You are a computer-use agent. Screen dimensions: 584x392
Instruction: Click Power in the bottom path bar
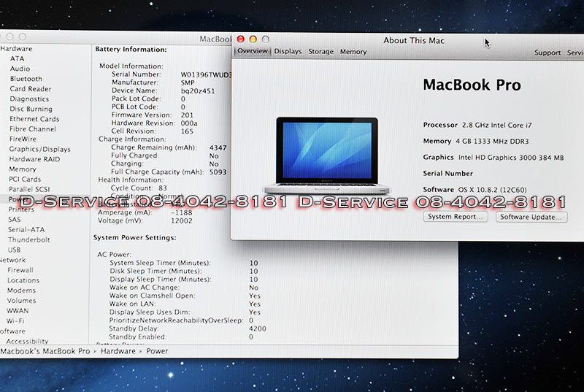tap(157, 351)
